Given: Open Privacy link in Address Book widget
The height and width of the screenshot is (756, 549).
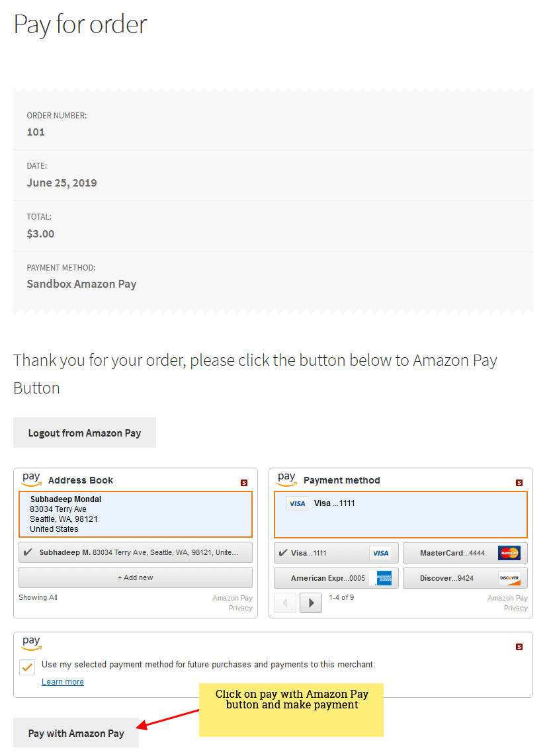Looking at the screenshot, I should coord(241,608).
